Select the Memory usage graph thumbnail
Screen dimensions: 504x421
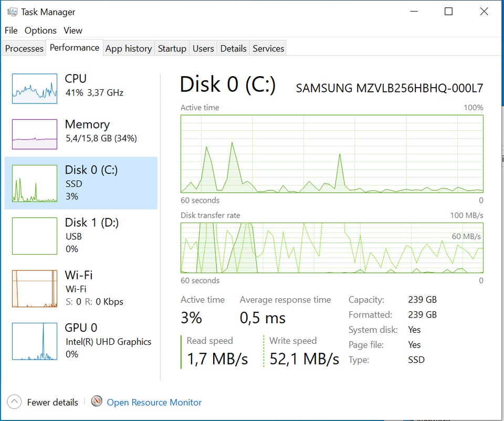pyautogui.click(x=35, y=134)
